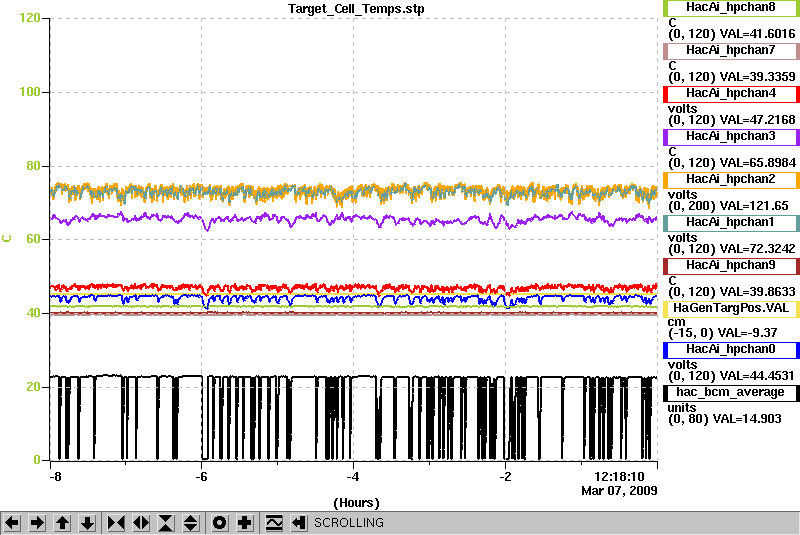Select the HacAi_hpchan4 red legend entry

pyautogui.click(x=731, y=94)
